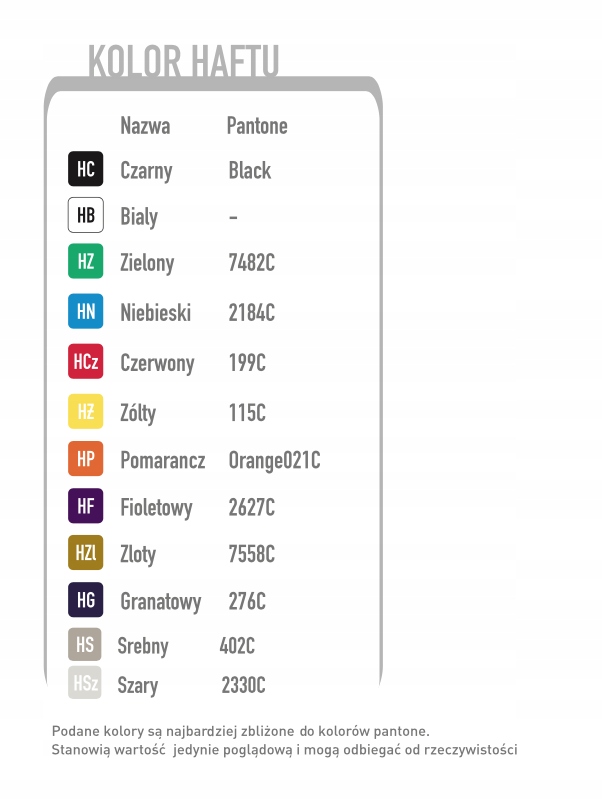Choose the white HB swatch
Viewport: 602px width, 800px height.
(86, 215)
